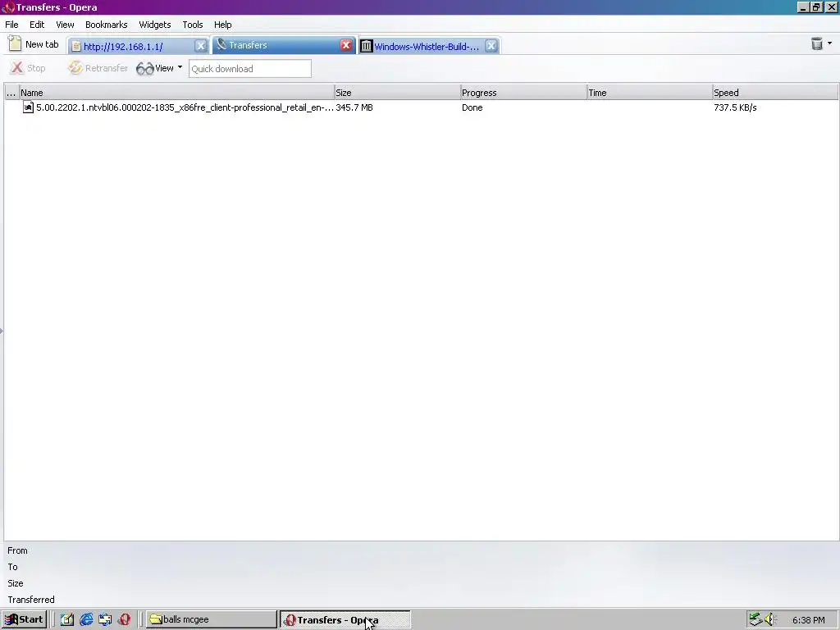Viewport: 840px width, 630px height.
Task: Click the View glasses icon
Action: 144,69
